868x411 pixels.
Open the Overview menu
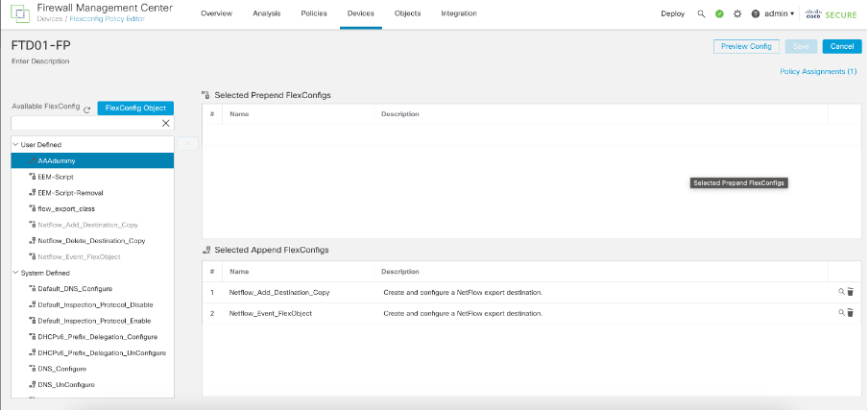coord(216,13)
